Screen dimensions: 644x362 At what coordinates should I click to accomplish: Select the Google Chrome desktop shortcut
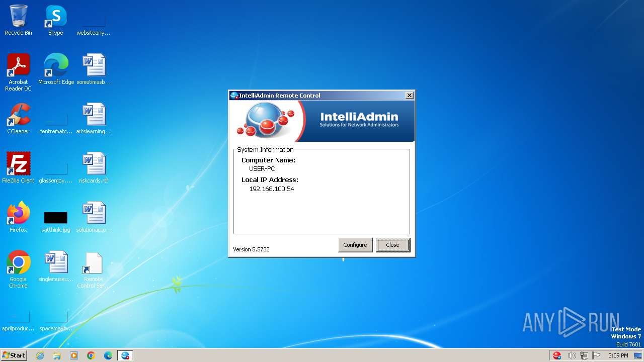point(18,269)
